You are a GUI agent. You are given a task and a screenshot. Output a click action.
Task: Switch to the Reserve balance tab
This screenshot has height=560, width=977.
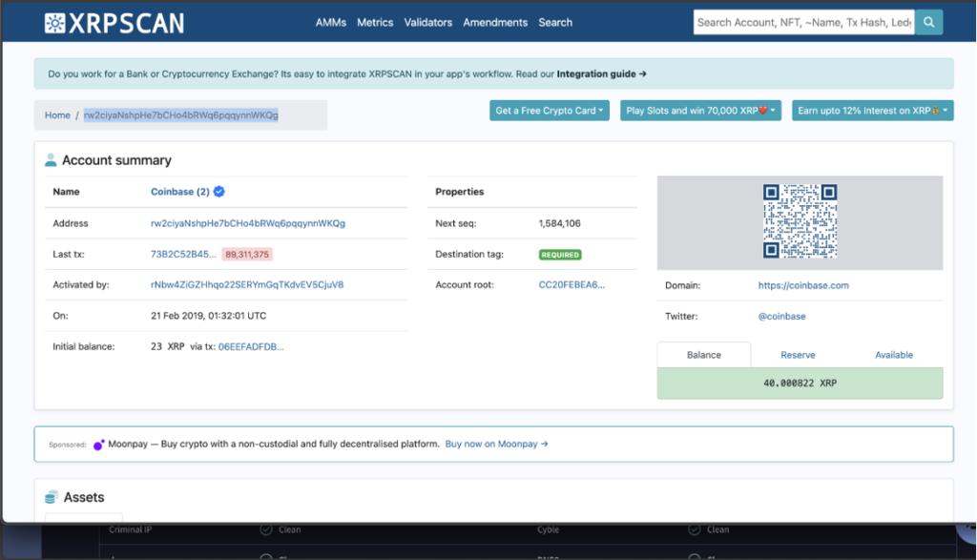pos(798,355)
